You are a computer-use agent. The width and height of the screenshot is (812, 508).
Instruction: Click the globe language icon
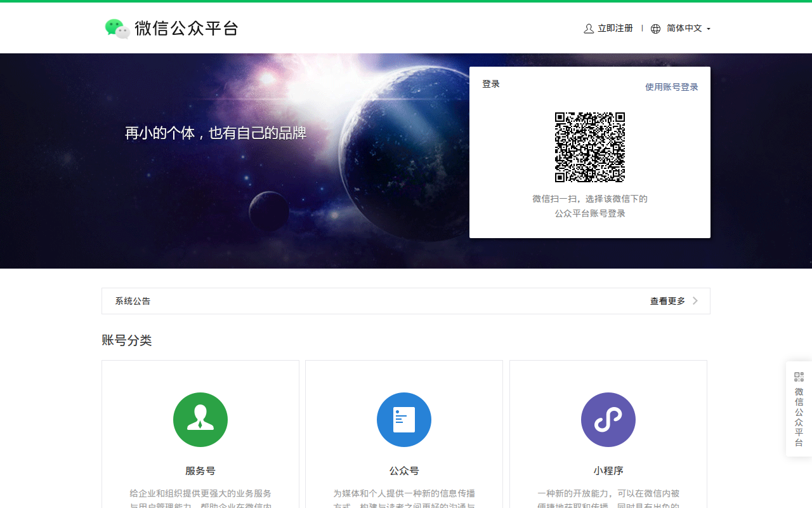pos(655,29)
